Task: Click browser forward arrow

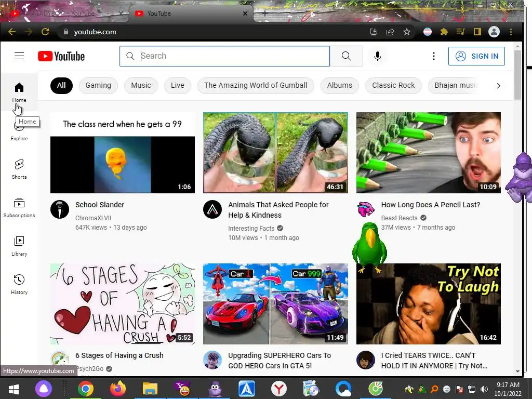Action: pos(29,32)
